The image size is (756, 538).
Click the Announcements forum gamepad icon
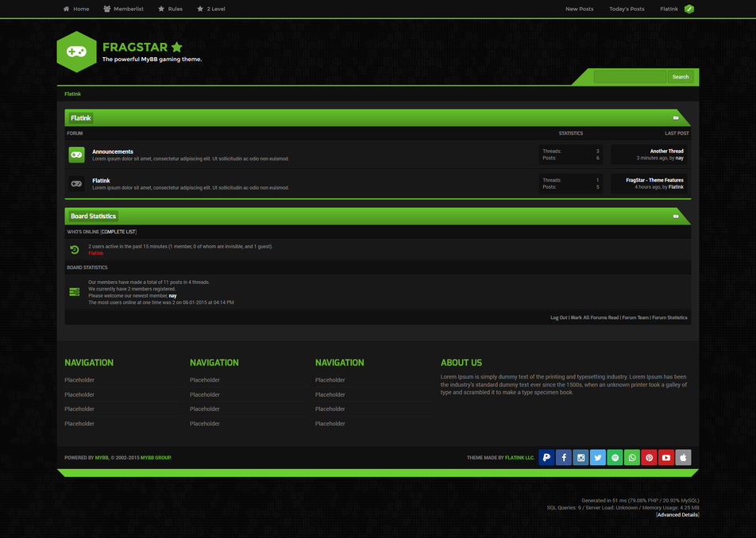pyautogui.click(x=77, y=155)
